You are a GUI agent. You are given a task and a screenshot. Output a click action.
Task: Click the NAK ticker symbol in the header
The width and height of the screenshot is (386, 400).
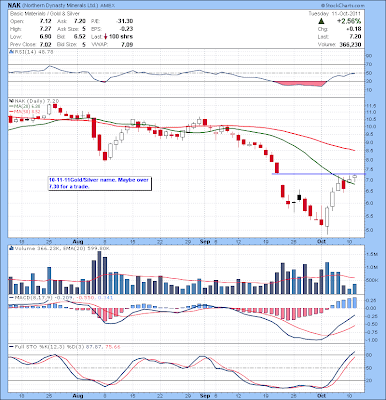coord(14,6)
